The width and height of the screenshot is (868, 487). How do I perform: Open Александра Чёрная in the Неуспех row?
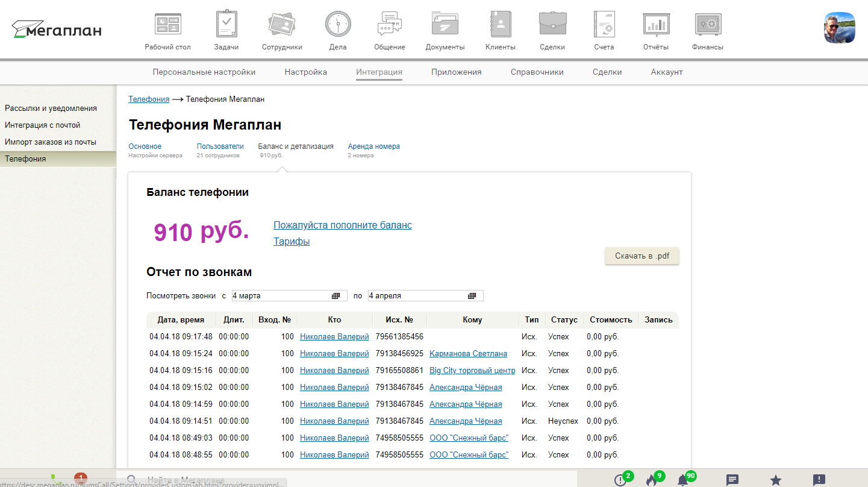(x=466, y=421)
